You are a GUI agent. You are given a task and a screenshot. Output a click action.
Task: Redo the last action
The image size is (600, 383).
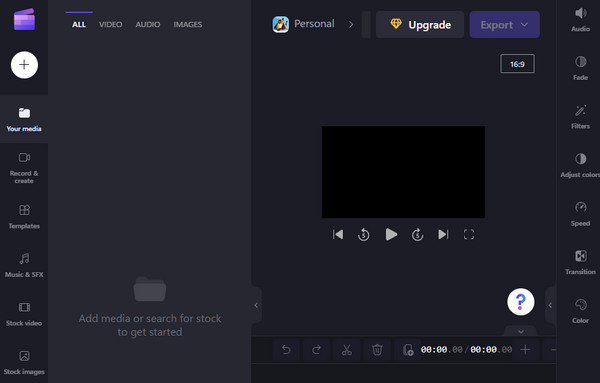(316, 349)
